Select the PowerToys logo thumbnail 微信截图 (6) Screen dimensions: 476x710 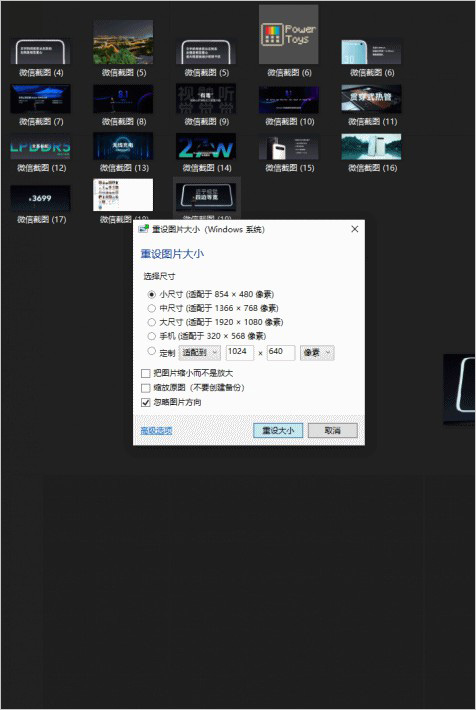coord(288,34)
